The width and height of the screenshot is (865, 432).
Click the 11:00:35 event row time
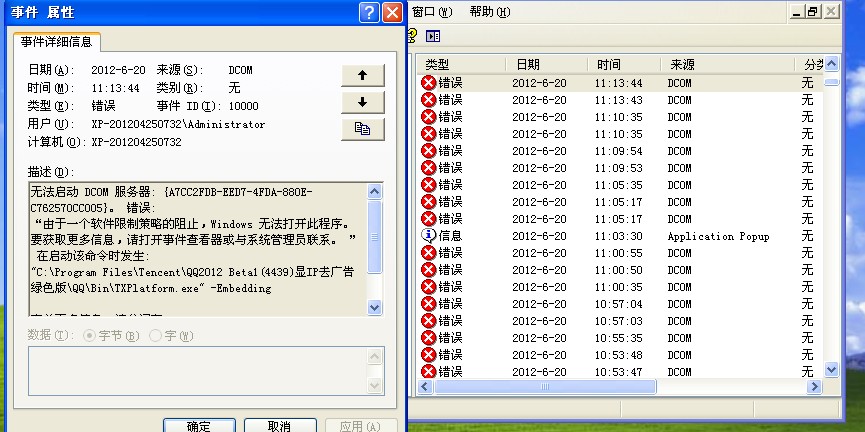tap(618, 287)
